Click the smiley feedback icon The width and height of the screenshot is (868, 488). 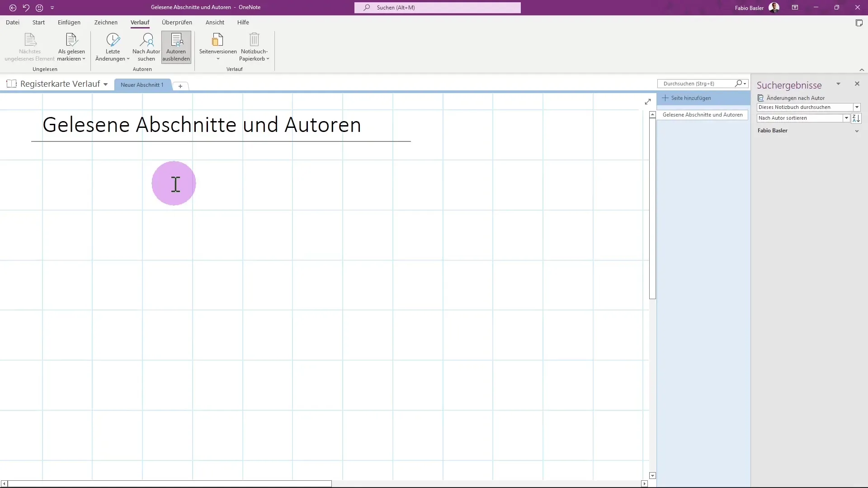(x=39, y=8)
